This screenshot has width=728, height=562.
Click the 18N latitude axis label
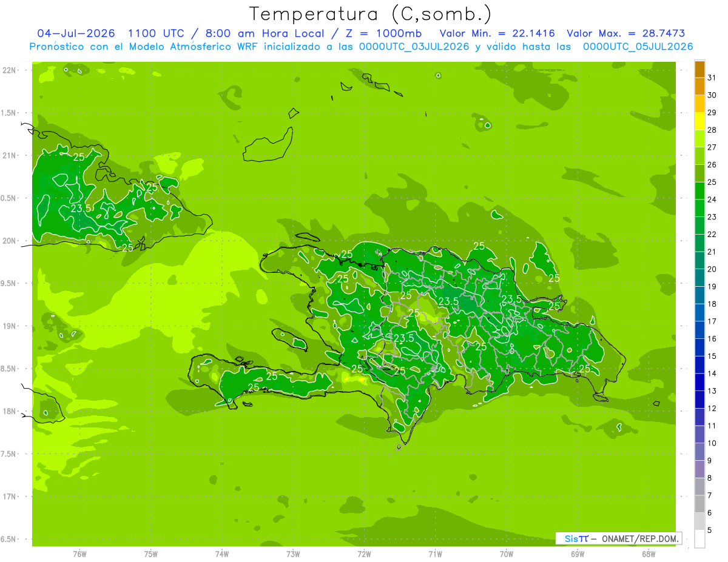[x=8, y=411]
